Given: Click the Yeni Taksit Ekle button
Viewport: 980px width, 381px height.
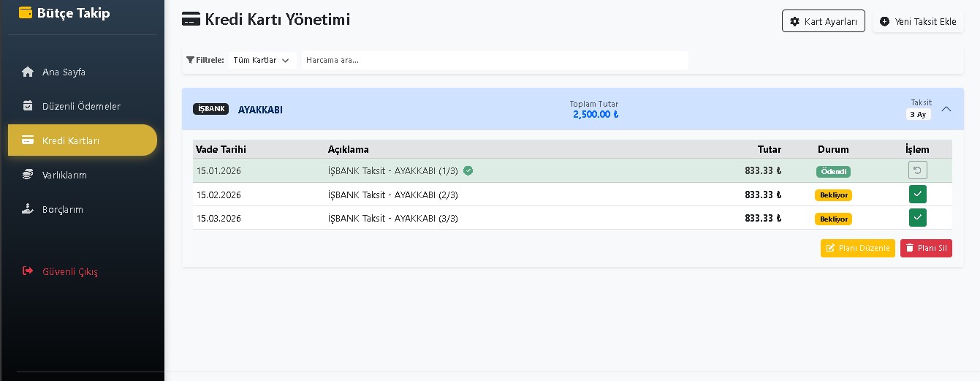Looking at the screenshot, I should tap(918, 21).
